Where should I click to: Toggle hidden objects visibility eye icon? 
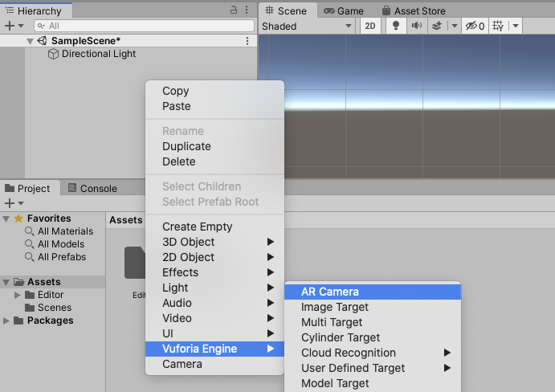coord(475,26)
